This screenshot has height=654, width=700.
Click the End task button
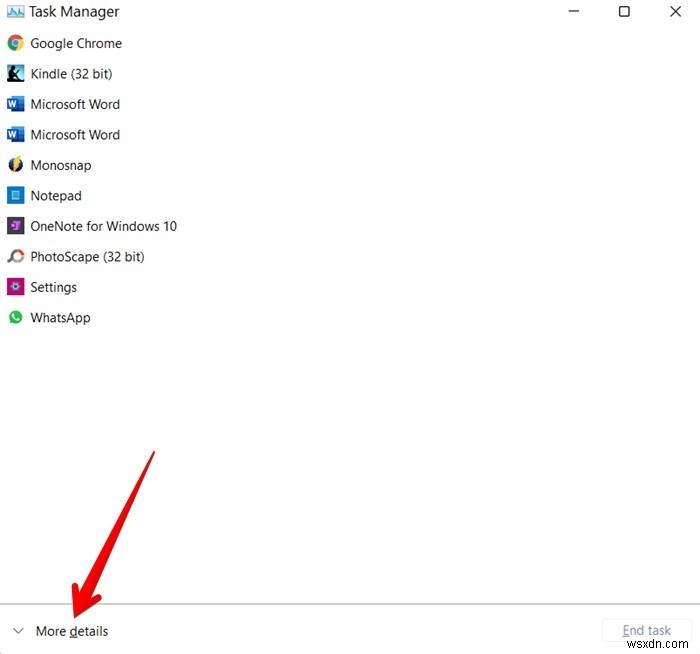646,630
